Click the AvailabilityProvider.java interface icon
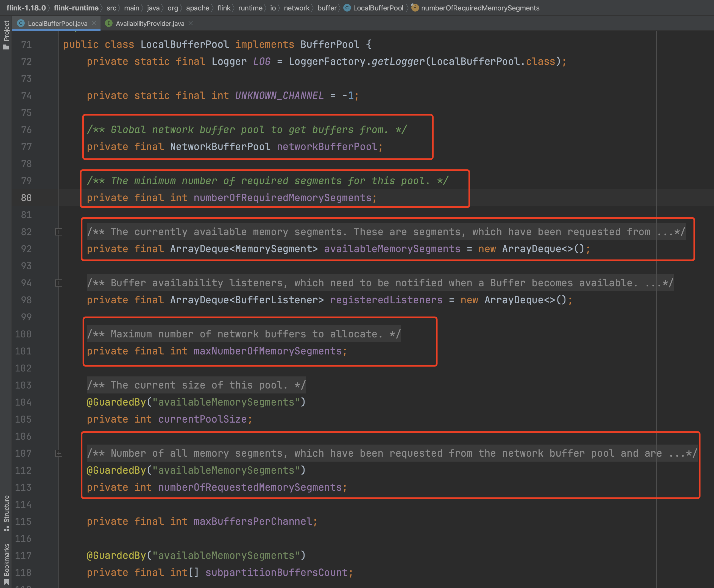 (x=109, y=23)
